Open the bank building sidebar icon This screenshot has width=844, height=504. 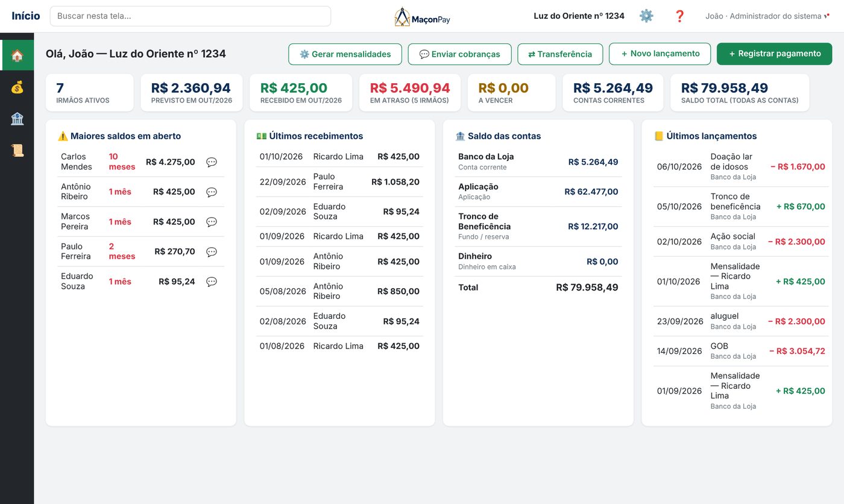click(17, 119)
